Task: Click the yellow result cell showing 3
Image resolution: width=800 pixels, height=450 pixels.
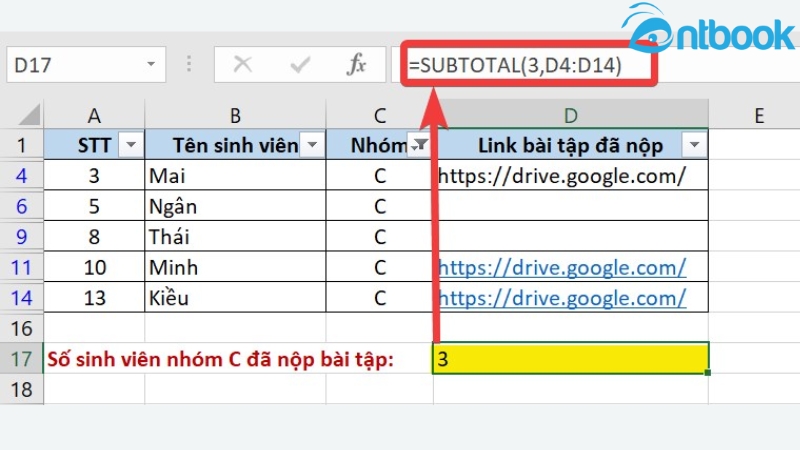Action: point(571,359)
